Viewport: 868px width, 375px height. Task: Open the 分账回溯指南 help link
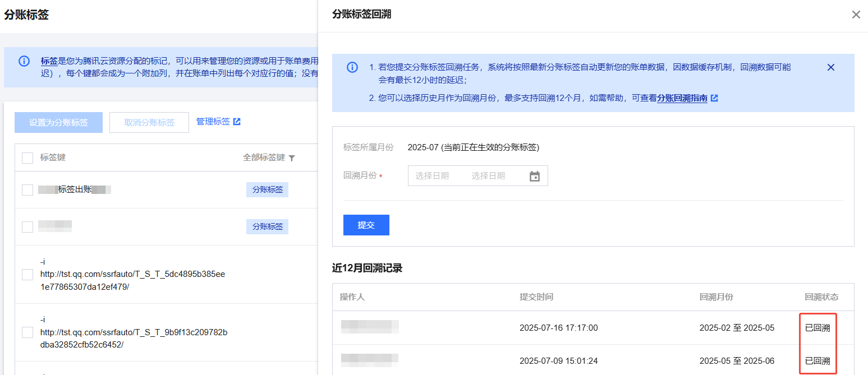pyautogui.click(x=682, y=98)
